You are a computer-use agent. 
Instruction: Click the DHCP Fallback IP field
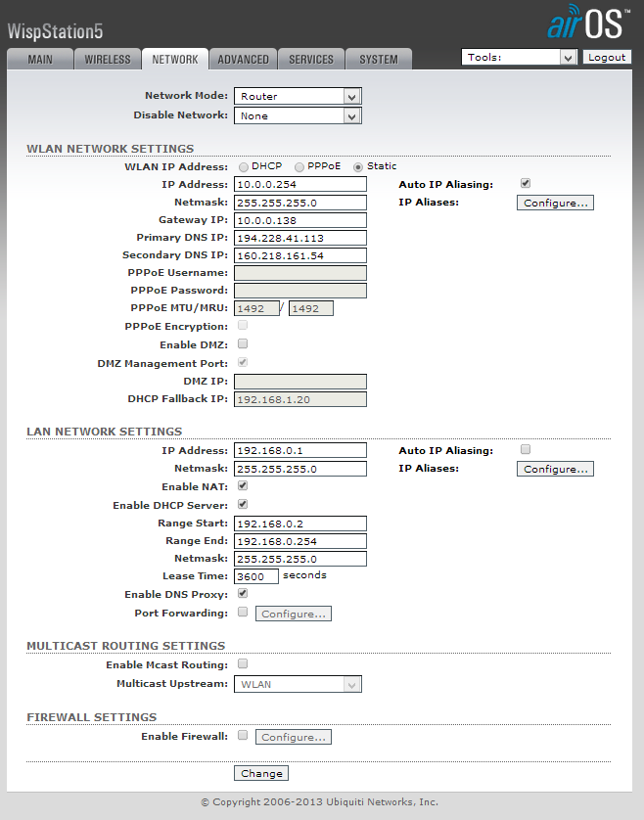[300, 399]
